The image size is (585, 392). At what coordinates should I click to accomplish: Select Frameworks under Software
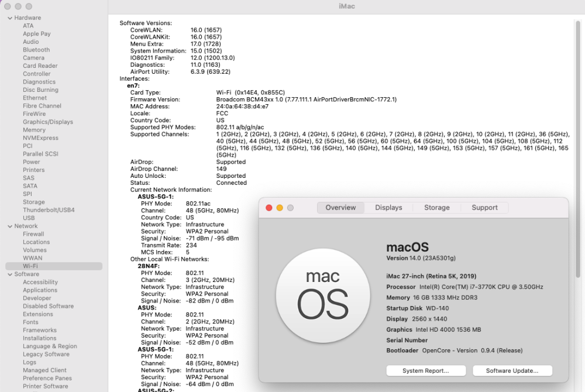40,331
